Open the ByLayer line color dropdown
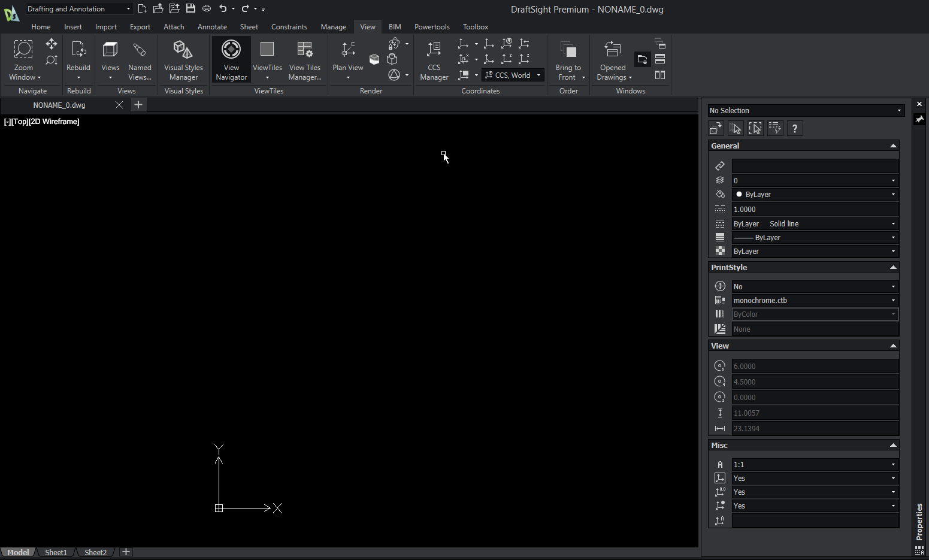The height and width of the screenshot is (560, 929). tap(815, 195)
